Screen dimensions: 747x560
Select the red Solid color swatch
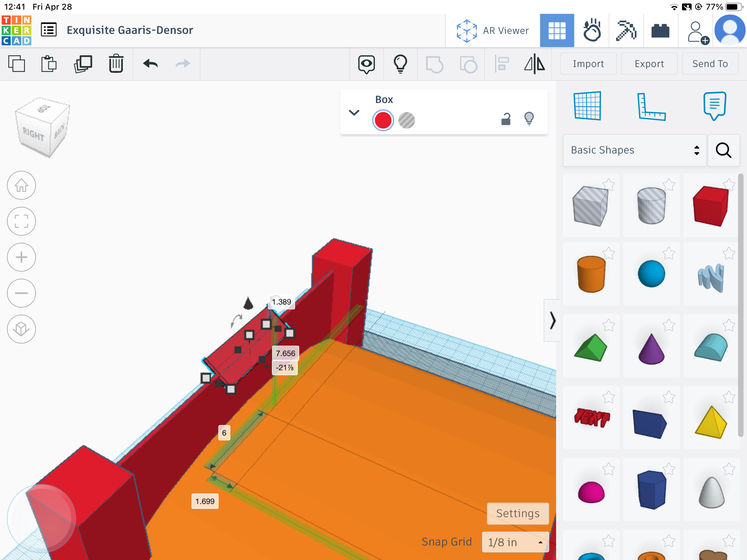(383, 120)
